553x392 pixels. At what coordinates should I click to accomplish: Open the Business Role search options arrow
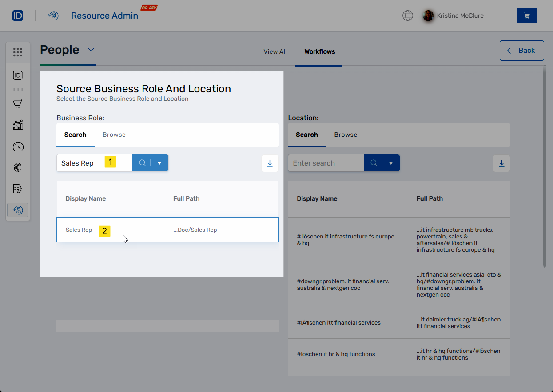point(160,163)
